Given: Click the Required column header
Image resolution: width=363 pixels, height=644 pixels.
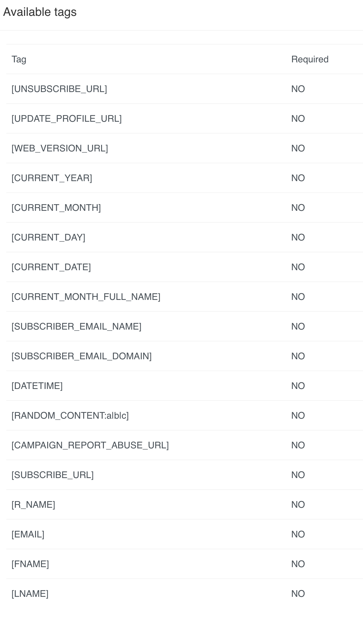Looking at the screenshot, I should 310,59.
